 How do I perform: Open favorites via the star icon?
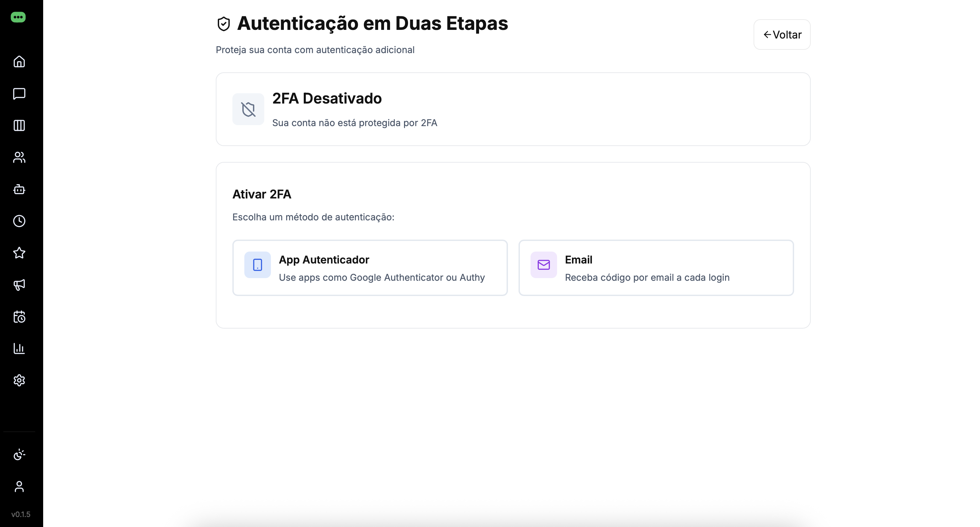(x=19, y=253)
